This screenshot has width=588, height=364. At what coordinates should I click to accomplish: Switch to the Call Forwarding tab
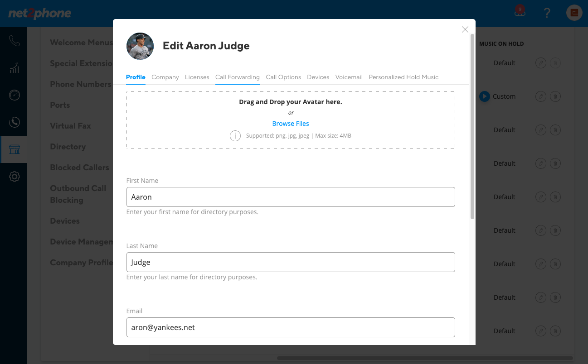click(238, 77)
